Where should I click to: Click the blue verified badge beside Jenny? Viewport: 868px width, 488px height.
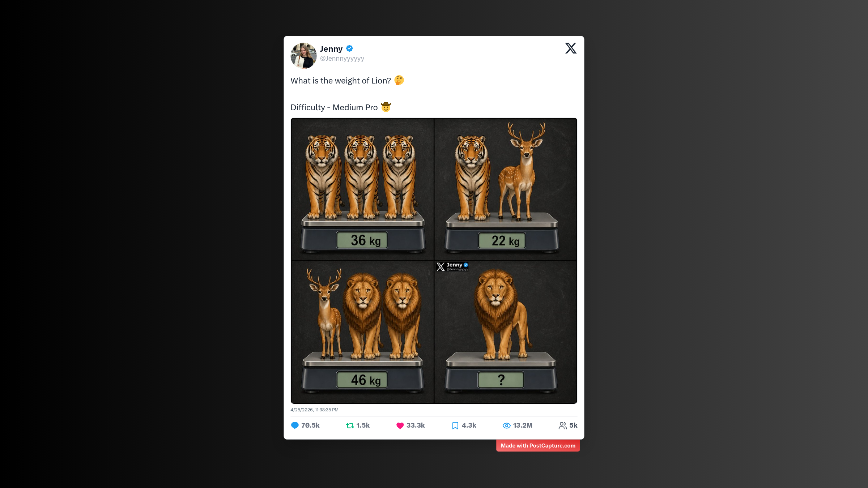pyautogui.click(x=349, y=48)
